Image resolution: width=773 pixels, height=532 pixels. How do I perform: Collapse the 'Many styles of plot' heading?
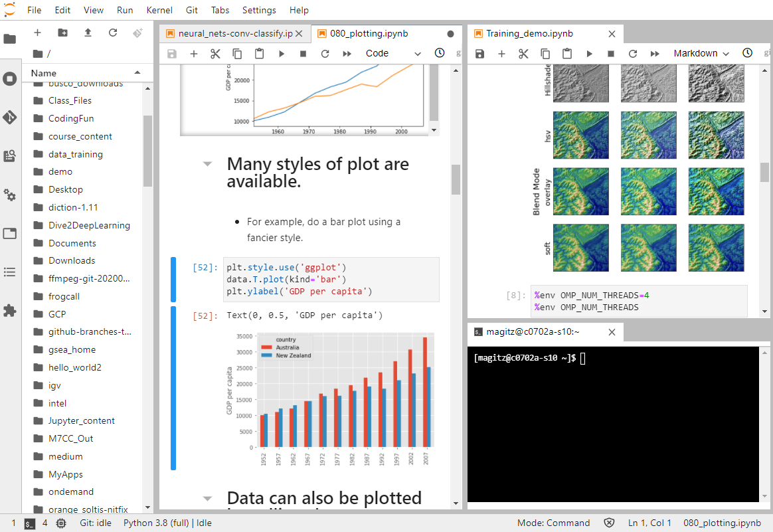click(x=208, y=164)
